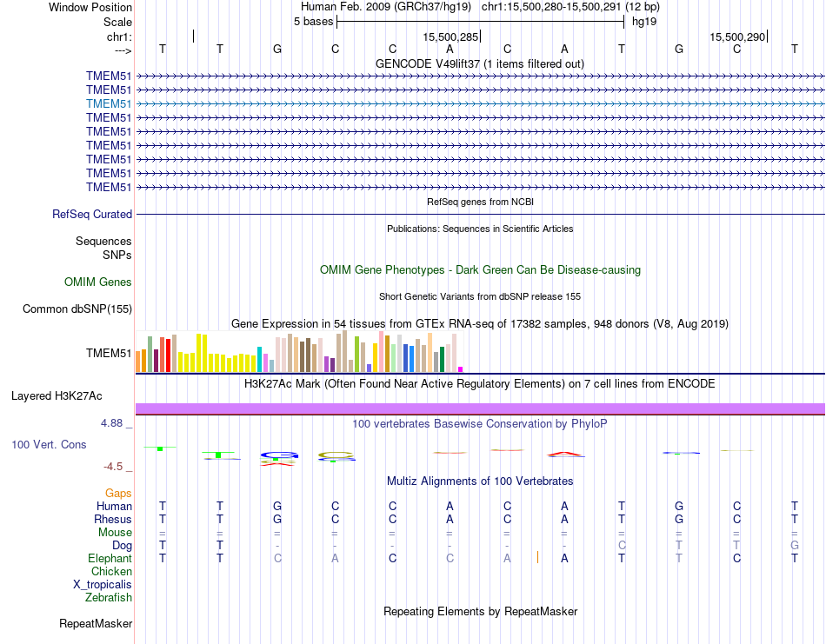This screenshot has height=644, width=826.
Task: Click the Zebrafish species label
Action: (109, 598)
